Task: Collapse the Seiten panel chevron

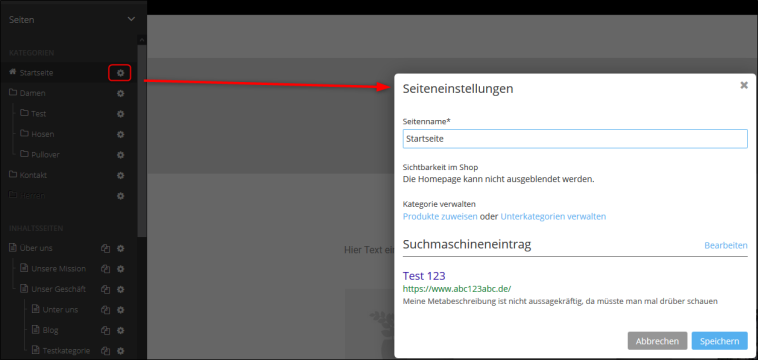Action: coord(131,19)
